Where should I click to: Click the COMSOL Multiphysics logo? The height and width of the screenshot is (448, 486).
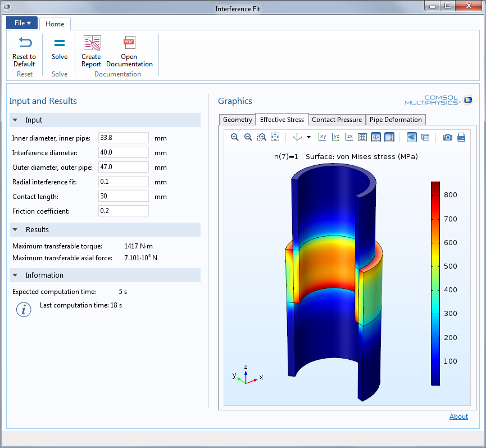point(438,100)
